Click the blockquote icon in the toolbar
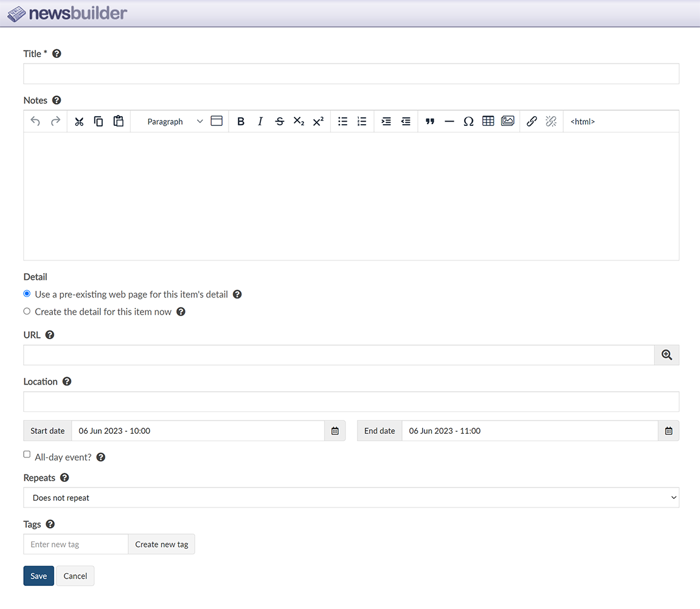700x609 pixels. tap(430, 122)
